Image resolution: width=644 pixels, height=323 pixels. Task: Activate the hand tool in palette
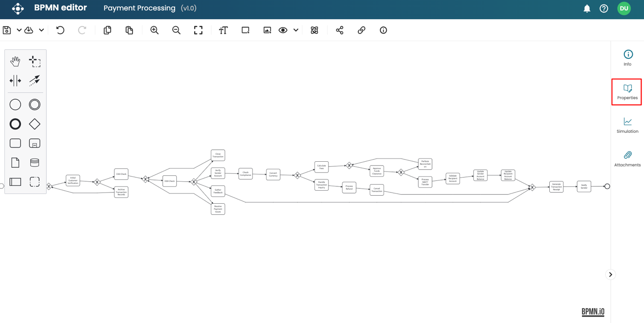(15, 61)
